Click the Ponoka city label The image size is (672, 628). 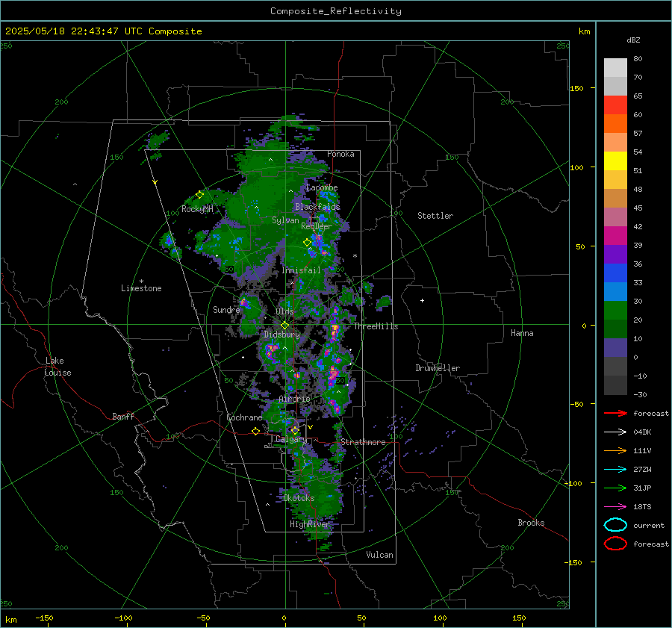click(x=340, y=154)
